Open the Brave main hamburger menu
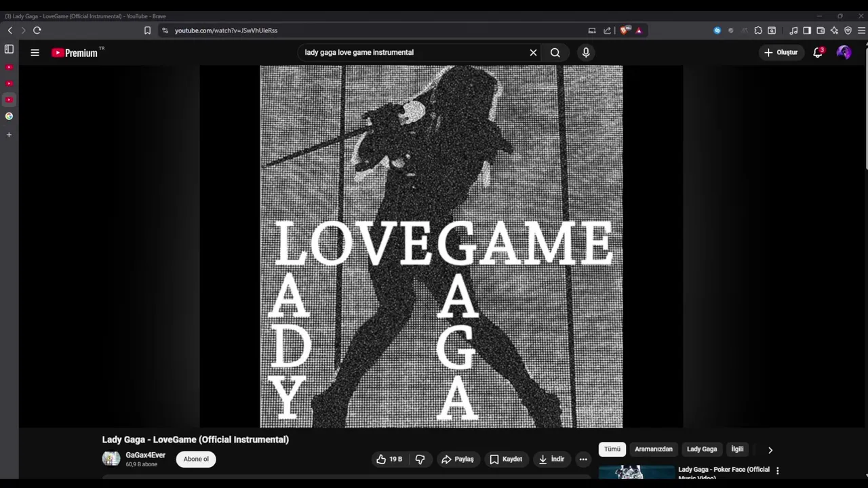Image resolution: width=868 pixels, height=488 pixels. [x=861, y=30]
